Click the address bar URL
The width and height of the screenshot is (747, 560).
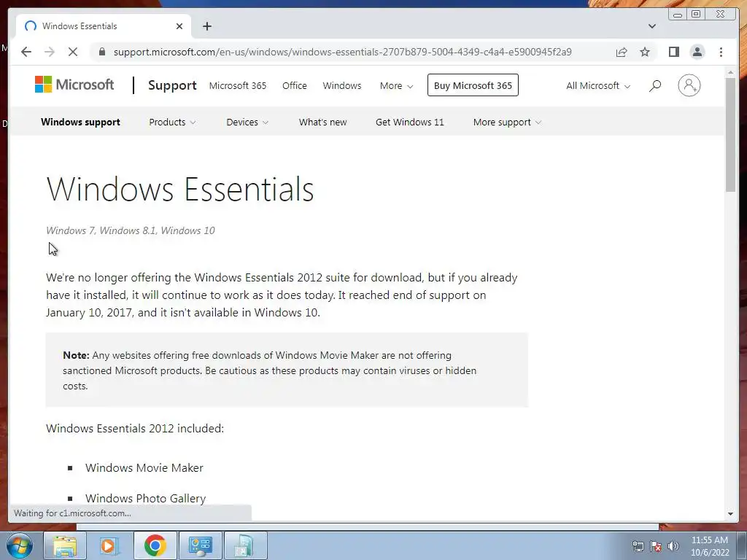coord(343,52)
